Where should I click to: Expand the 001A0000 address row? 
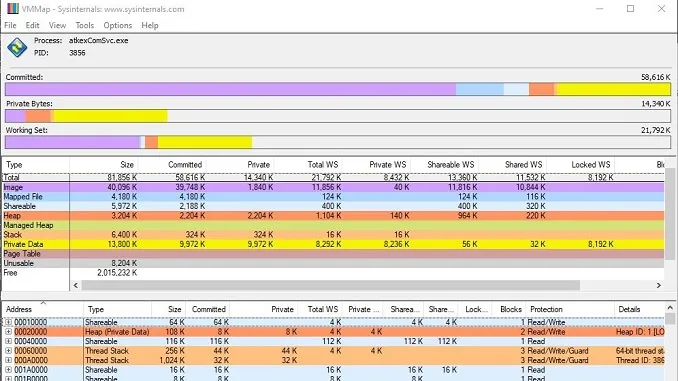point(8,370)
